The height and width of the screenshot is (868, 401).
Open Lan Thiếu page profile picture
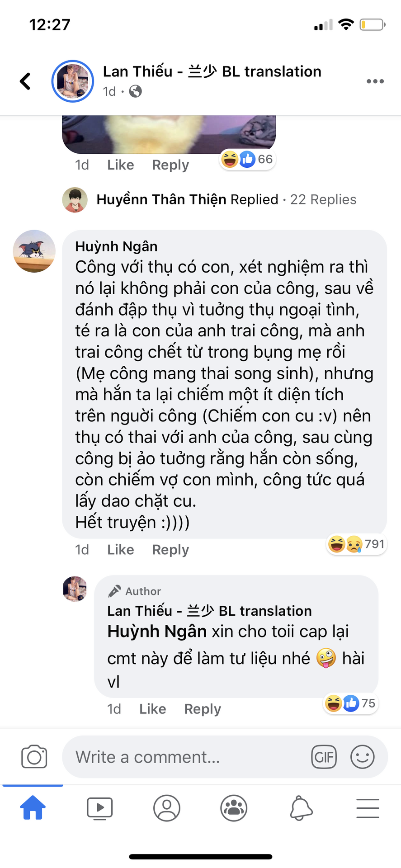click(x=73, y=81)
